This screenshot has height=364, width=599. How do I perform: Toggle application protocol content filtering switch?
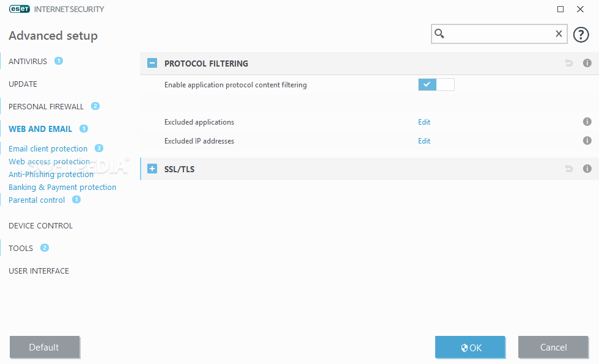coord(436,84)
